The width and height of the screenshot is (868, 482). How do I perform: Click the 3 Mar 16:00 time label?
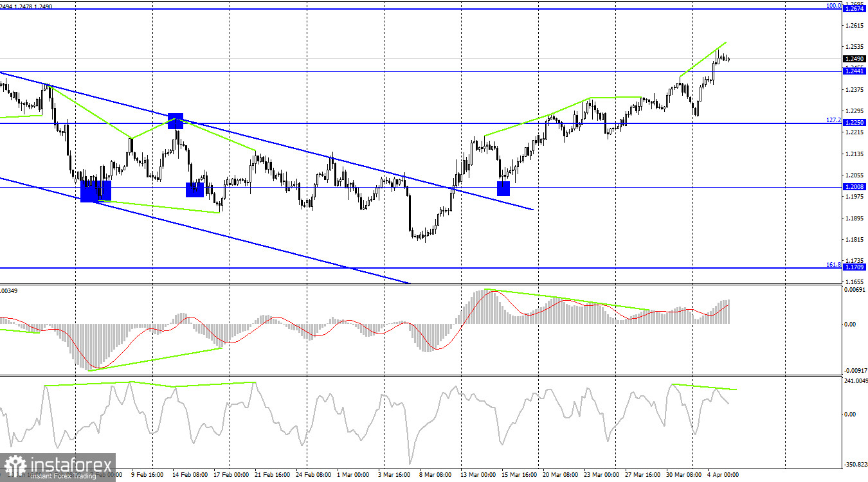(x=394, y=475)
